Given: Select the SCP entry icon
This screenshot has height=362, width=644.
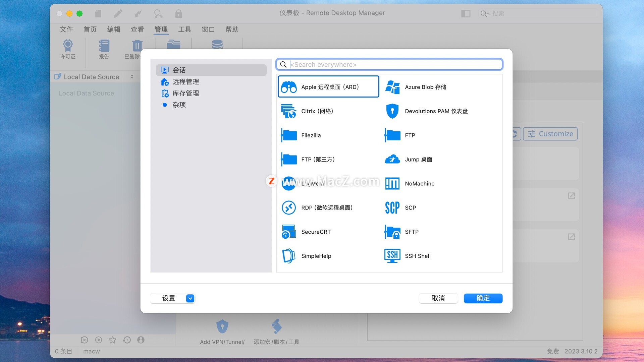Looking at the screenshot, I should (392, 208).
